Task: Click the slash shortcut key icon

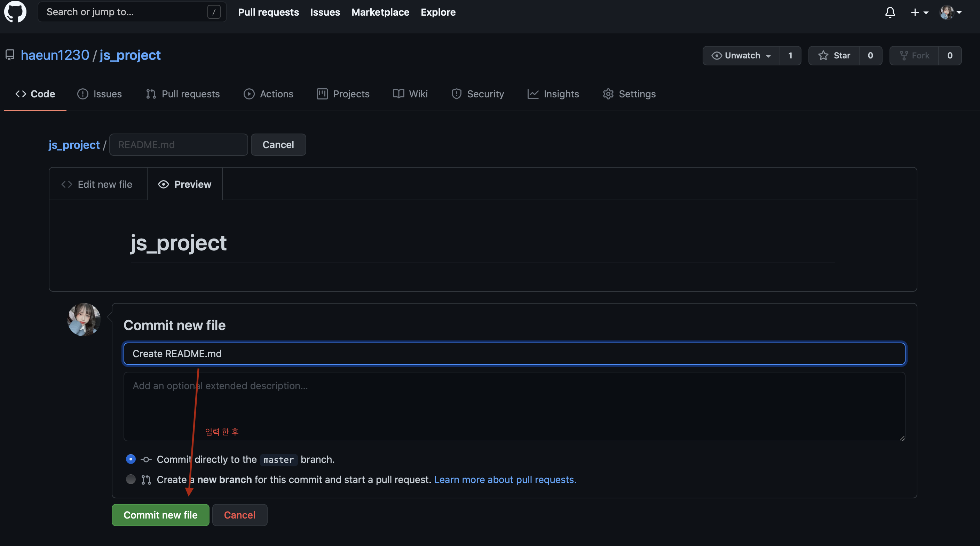Action: coord(214,12)
